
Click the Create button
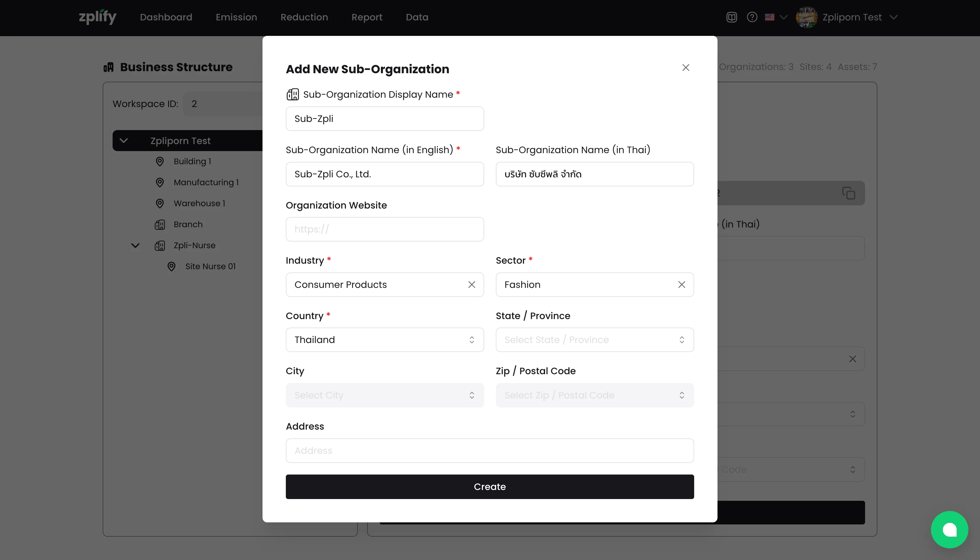click(490, 487)
